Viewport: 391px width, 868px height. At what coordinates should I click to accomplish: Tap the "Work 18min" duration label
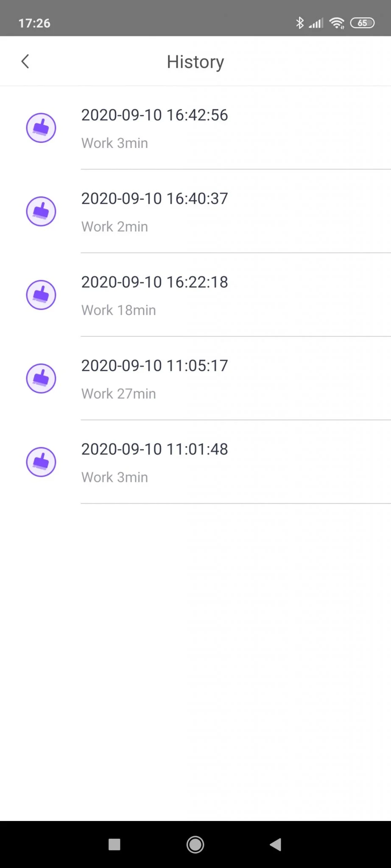119,310
